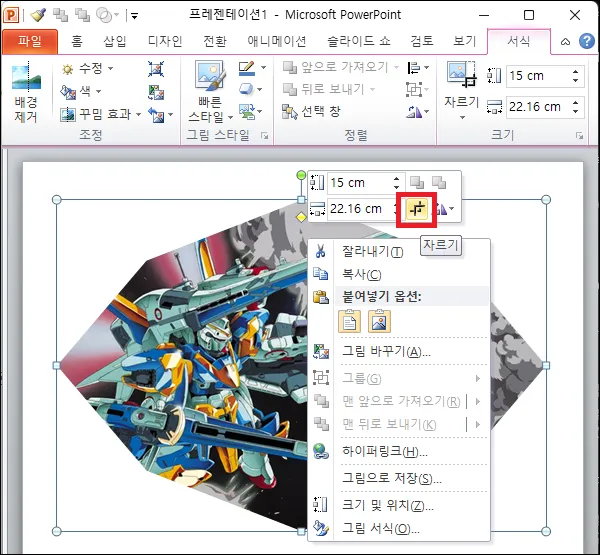This screenshot has width=600, height=555.
Task: Click the PowerPoint application icon in title bar
Action: pyautogui.click(x=11, y=15)
